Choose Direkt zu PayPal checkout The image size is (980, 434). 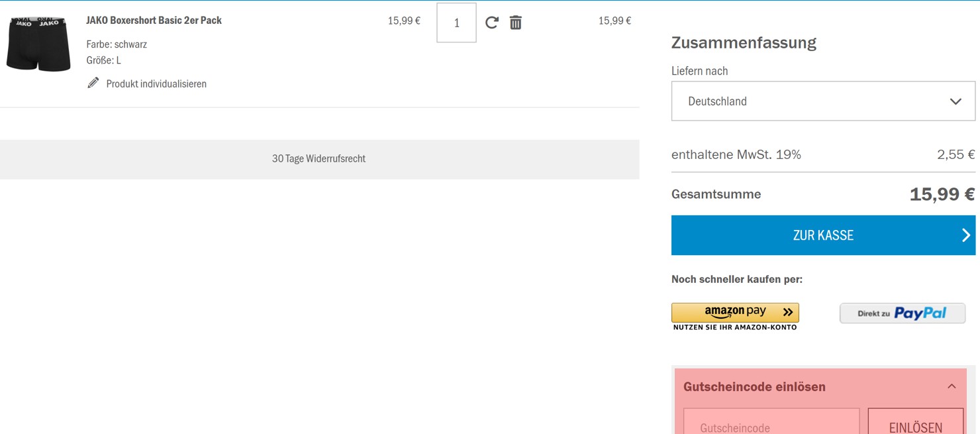click(x=903, y=313)
